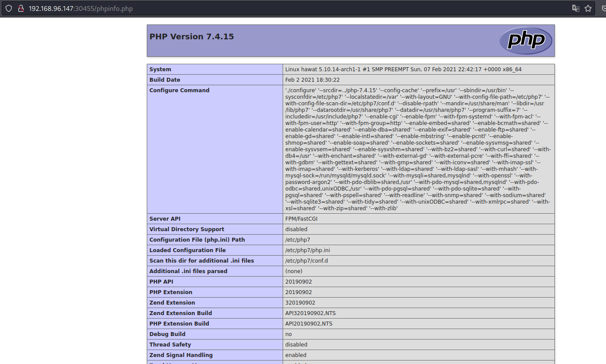Click the Configure Command label
The image size is (606, 364).
click(x=179, y=90)
